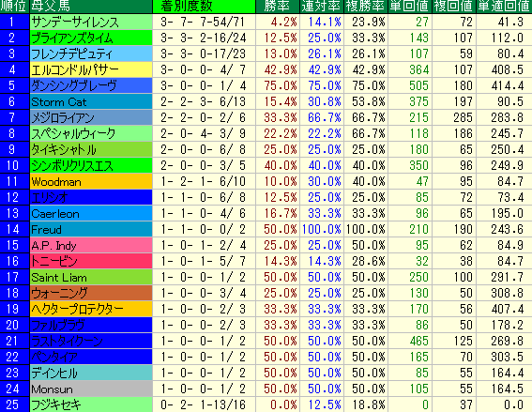This screenshot has height=412, width=532.
Task: Click the Freud row name cell
Action: [91, 229]
